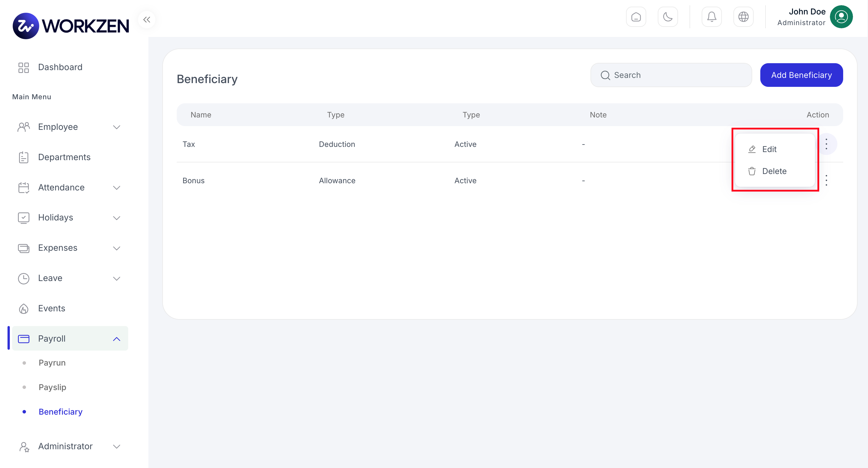868x468 pixels.
Task: Choose Edit in the context menu
Action: (x=775, y=149)
